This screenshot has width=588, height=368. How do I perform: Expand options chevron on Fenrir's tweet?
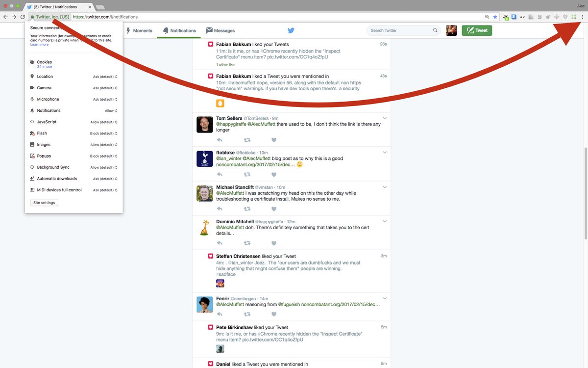tap(385, 298)
